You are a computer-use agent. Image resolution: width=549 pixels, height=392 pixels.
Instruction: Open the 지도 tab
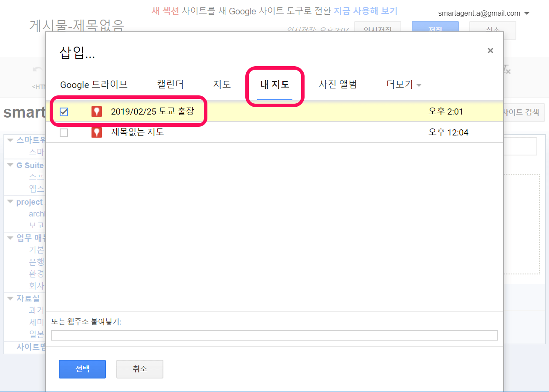pos(222,84)
